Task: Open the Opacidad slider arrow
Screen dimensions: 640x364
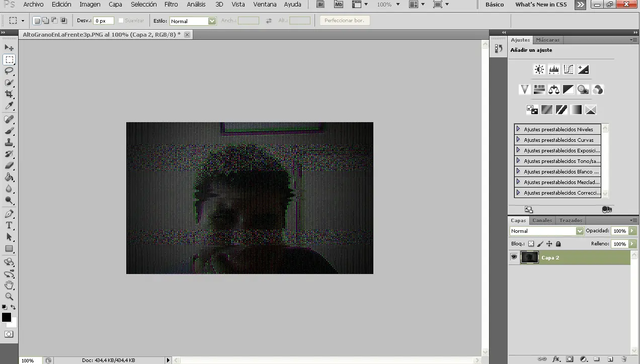Action: 632,231
